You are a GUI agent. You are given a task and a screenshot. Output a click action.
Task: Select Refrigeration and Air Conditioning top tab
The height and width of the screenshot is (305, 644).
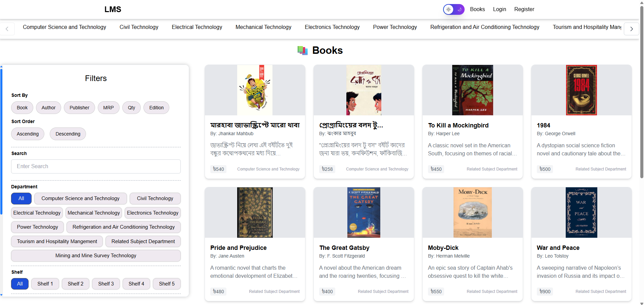485,27
